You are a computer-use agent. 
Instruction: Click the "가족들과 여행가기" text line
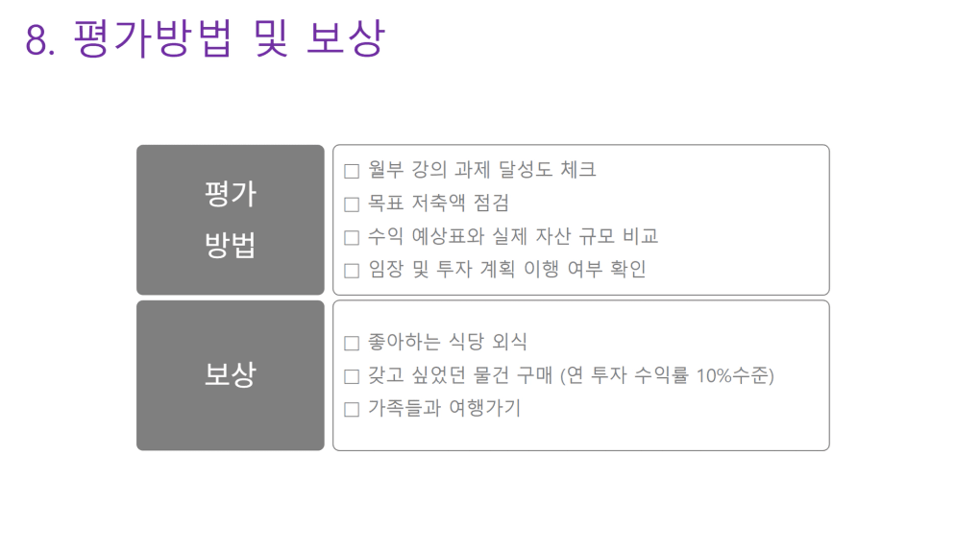tap(444, 409)
